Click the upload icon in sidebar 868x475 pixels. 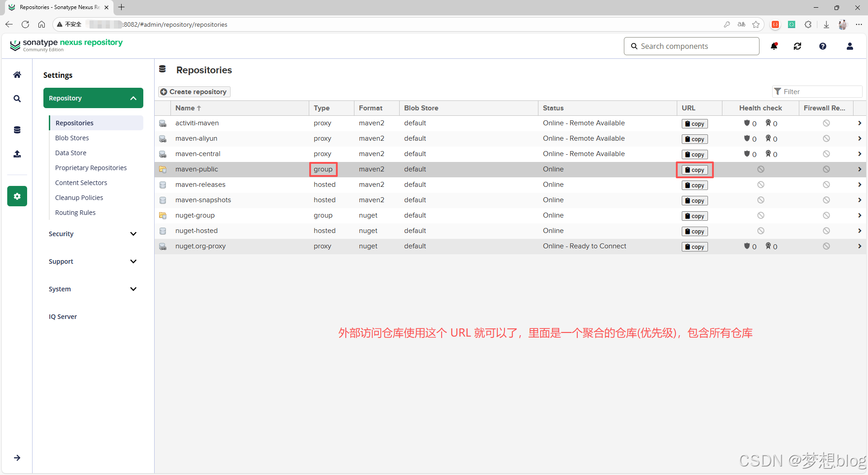tap(17, 154)
